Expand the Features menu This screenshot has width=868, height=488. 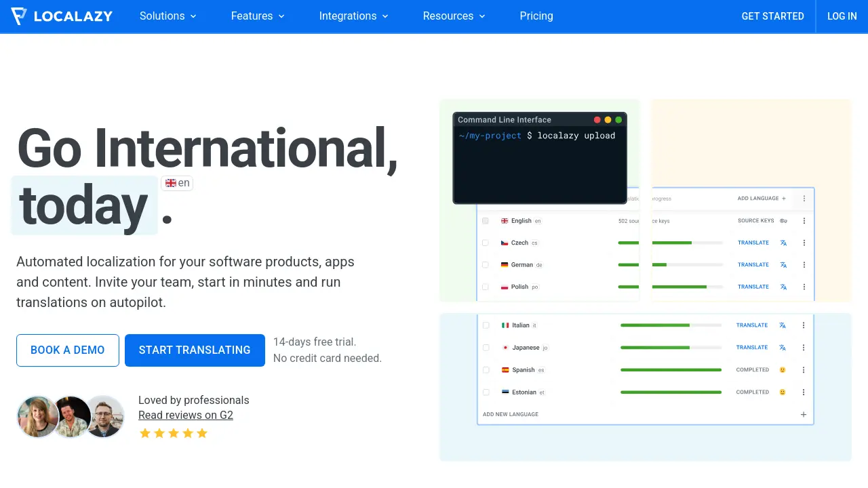(258, 16)
